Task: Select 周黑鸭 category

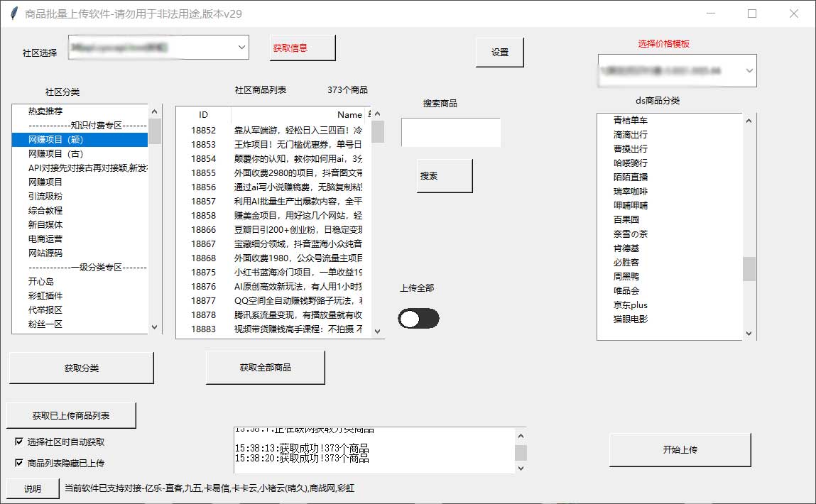Action: click(x=670, y=276)
